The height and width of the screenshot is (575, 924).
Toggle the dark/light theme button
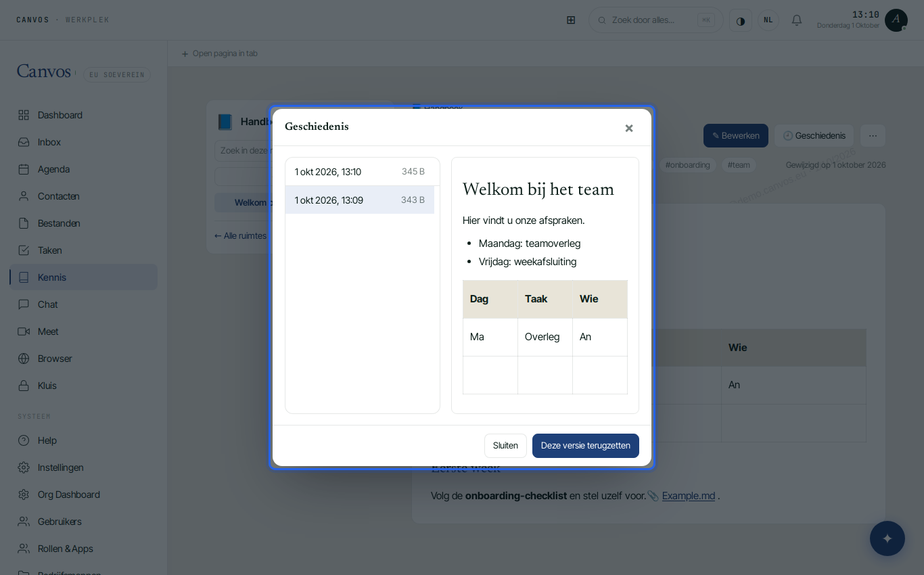(x=741, y=20)
